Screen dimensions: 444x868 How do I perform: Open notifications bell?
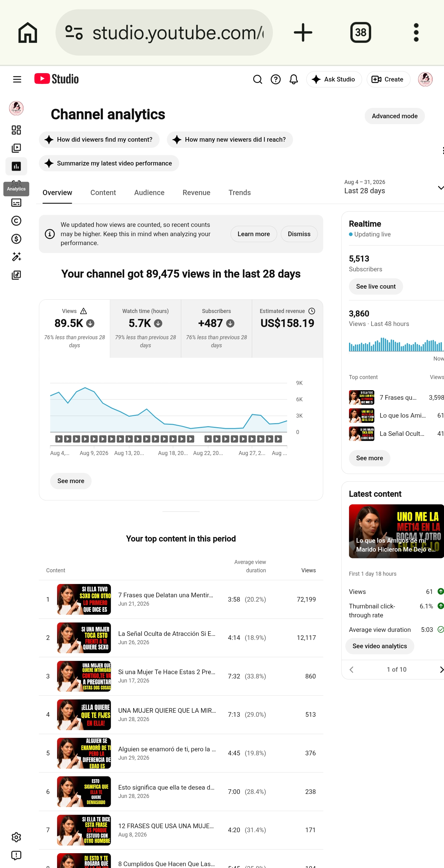pos(294,79)
